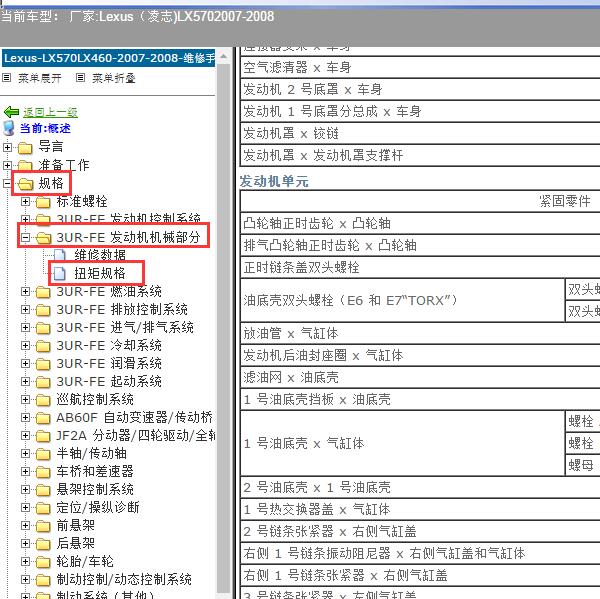Click the 维修数据 document icon
Image resolution: width=600 pixels, height=599 pixels.
pyautogui.click(x=60, y=255)
